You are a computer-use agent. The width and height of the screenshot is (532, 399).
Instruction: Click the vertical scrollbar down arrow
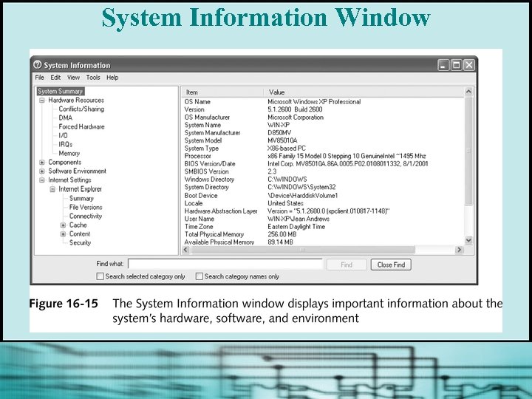click(468, 240)
